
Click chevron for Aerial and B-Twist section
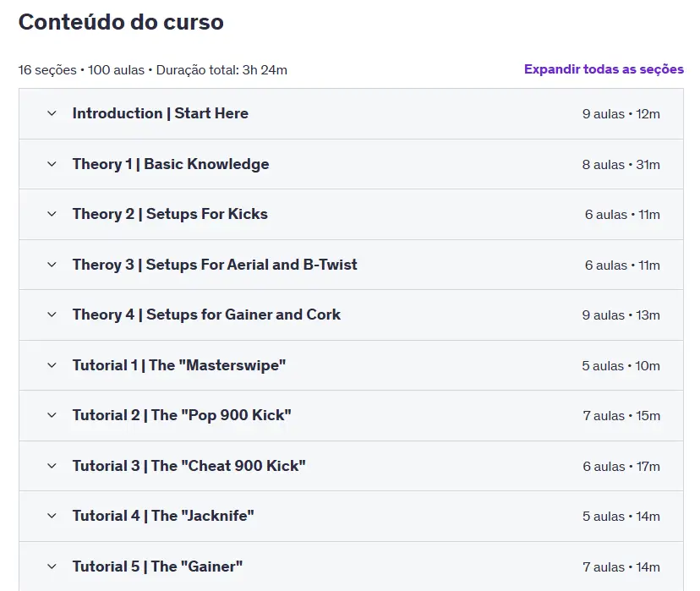tap(52, 265)
